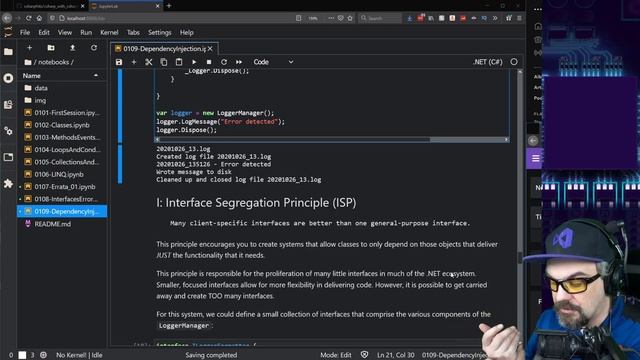Open the Help menu
This screenshot has height=360, width=640.
click(x=187, y=33)
